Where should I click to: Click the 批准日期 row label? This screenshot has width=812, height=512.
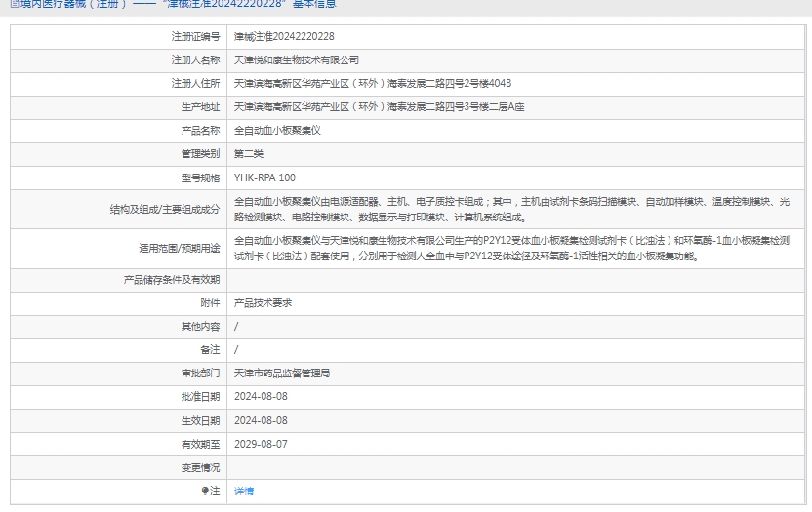[201, 396]
